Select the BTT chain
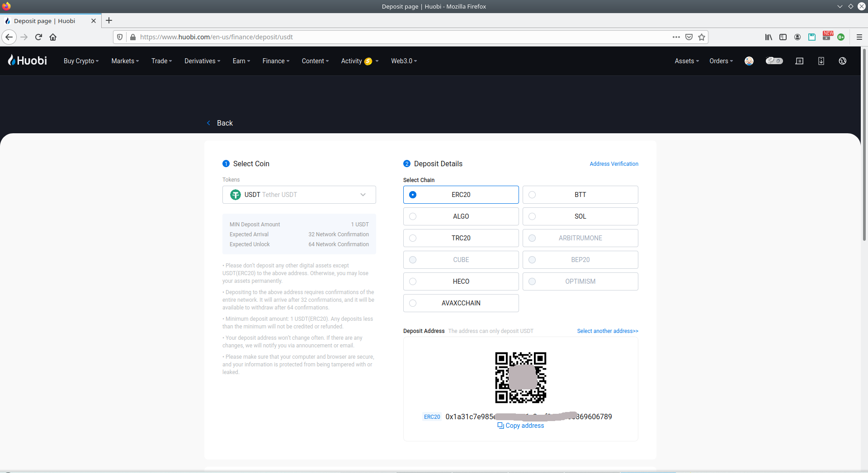868x473 pixels. pyautogui.click(x=580, y=195)
